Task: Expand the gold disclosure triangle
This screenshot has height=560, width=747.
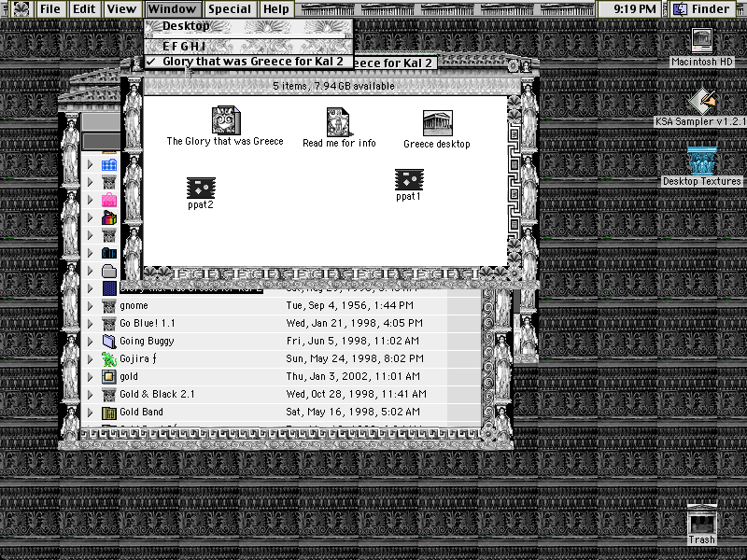Action: [90, 377]
